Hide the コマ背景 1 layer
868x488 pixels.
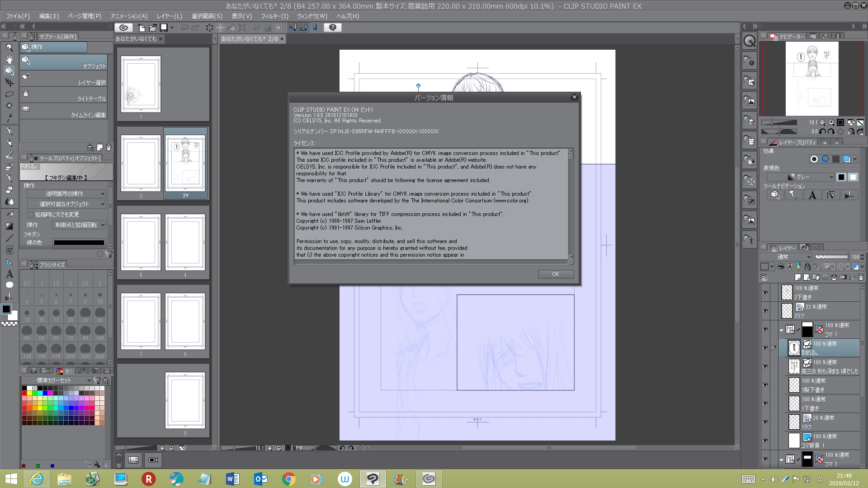[x=765, y=441]
